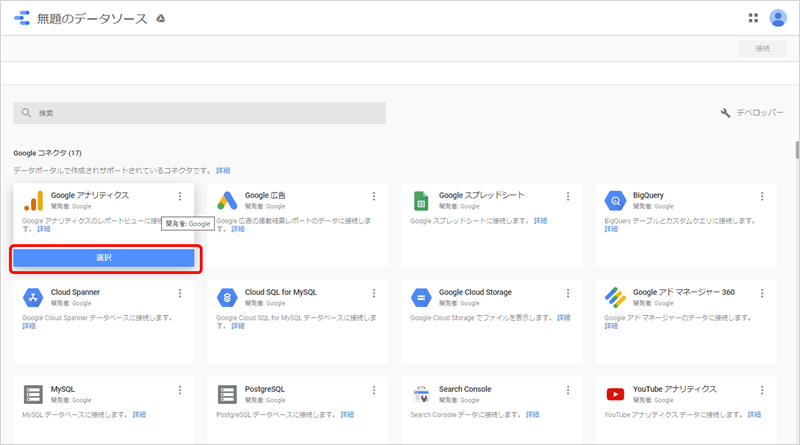
Task: Click the Google コネクタ (17) heading
Action: (x=47, y=153)
